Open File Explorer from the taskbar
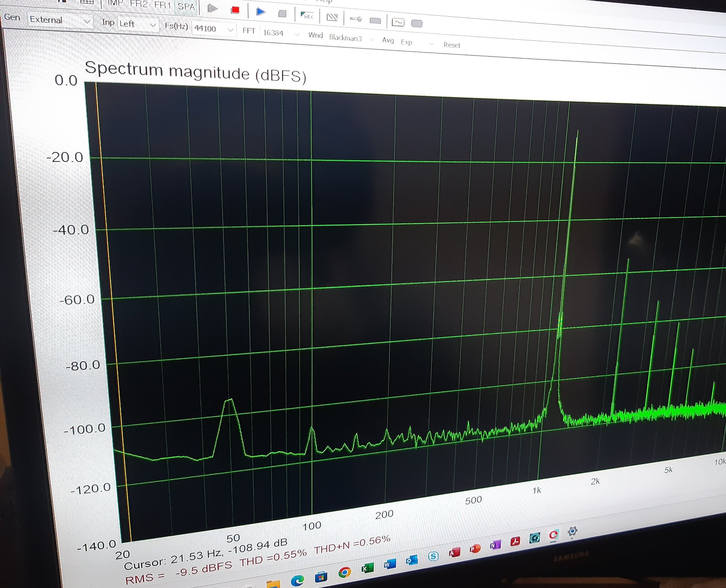 [273, 584]
